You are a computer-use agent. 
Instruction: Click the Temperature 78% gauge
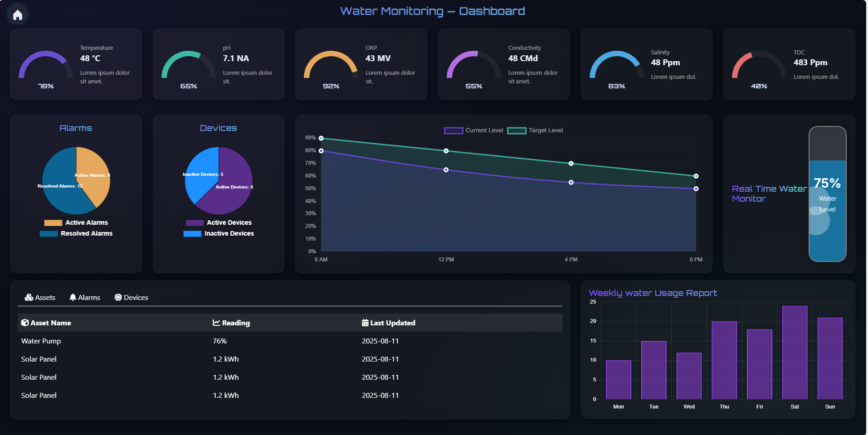(46, 68)
